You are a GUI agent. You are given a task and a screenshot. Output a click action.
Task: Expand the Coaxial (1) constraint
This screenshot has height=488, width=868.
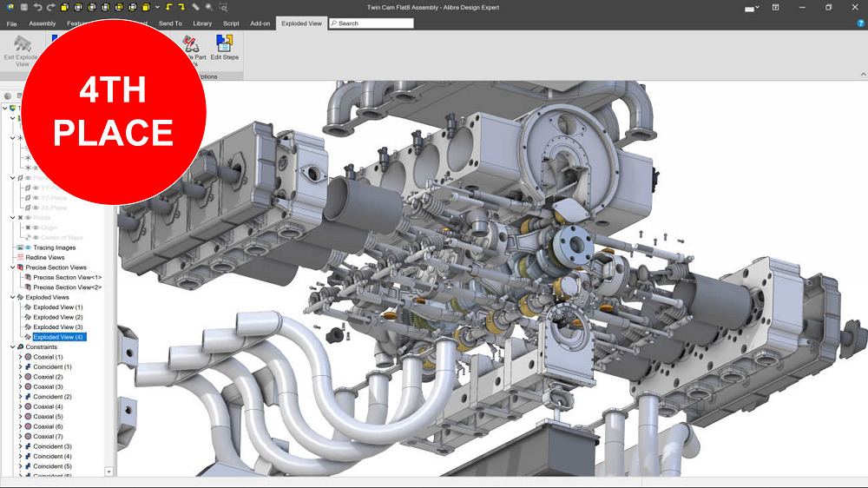click(x=20, y=357)
